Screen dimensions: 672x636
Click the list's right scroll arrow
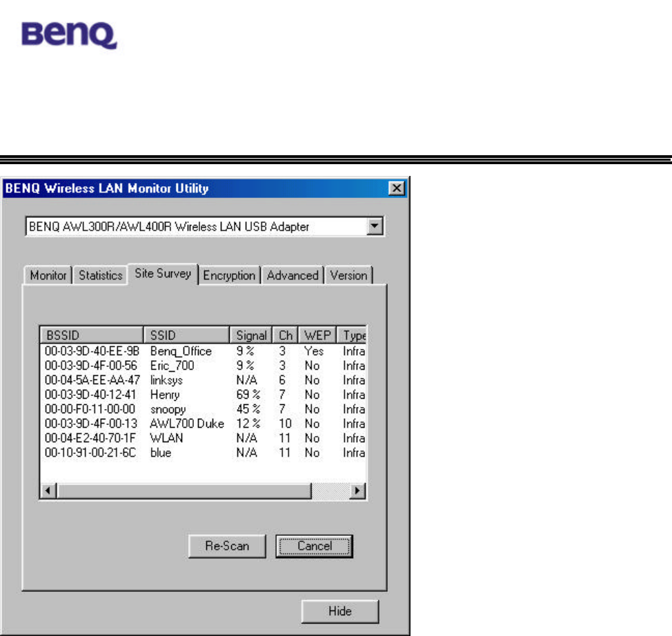pyautogui.click(x=357, y=490)
